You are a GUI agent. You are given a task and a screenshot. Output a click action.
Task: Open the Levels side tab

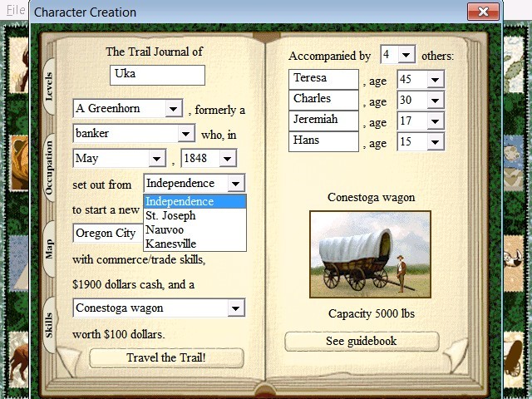pos(49,86)
